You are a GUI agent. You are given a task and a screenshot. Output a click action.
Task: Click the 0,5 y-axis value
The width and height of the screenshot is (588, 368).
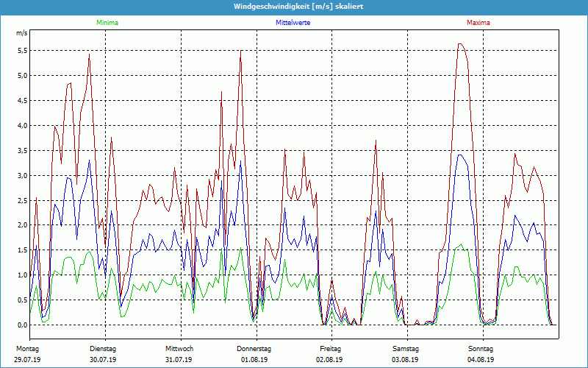[23, 300]
